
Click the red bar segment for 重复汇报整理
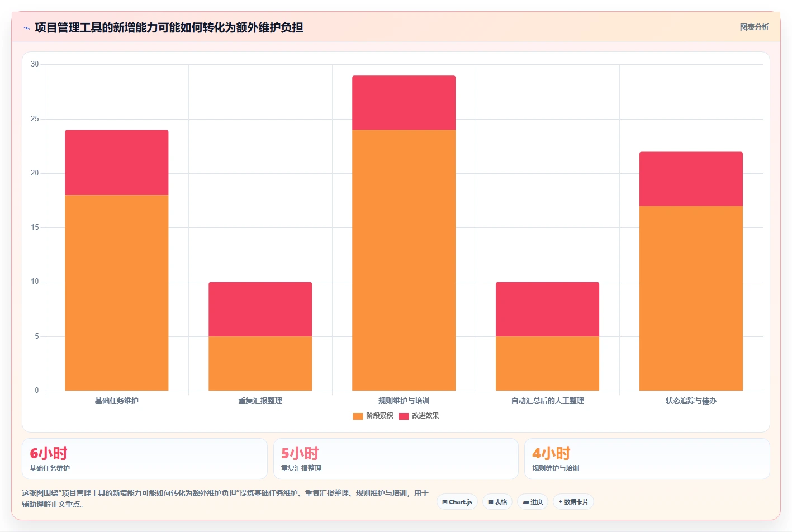tap(260, 309)
